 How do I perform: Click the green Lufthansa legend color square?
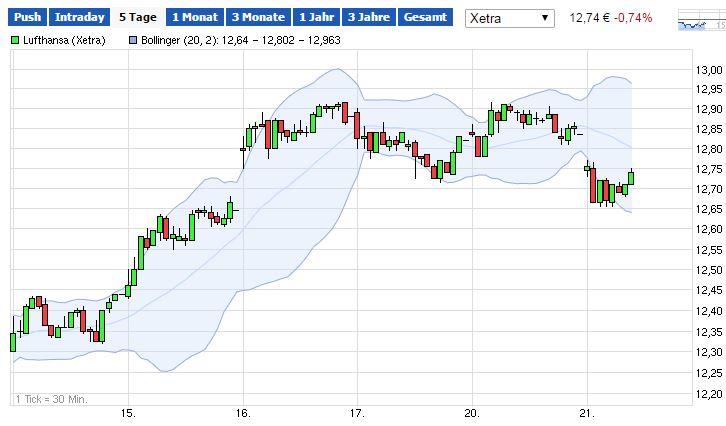click(15, 40)
